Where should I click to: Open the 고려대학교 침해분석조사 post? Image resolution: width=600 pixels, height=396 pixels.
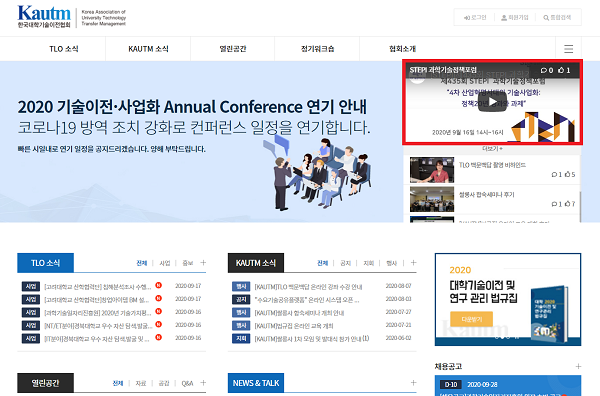(x=98, y=287)
